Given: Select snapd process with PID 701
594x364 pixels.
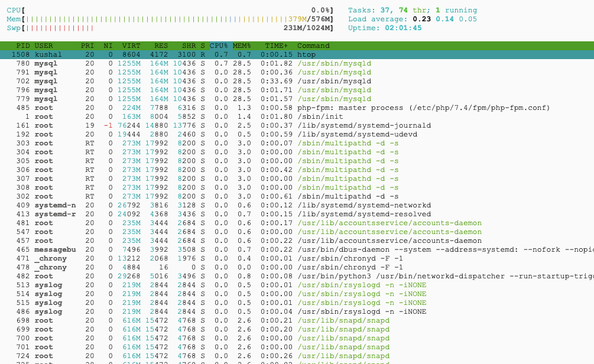Looking at the screenshot, I should pyautogui.click(x=297, y=347).
